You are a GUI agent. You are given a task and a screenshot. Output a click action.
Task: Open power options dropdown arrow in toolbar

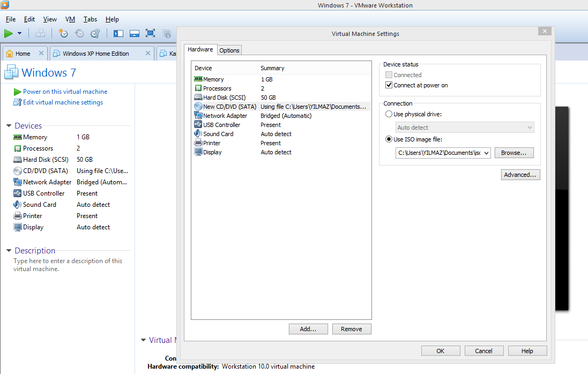click(19, 34)
